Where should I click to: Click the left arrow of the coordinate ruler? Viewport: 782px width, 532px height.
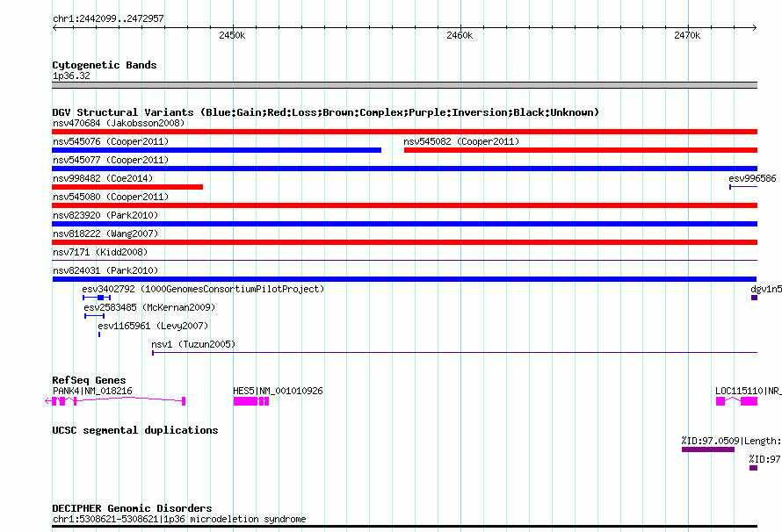point(54,27)
